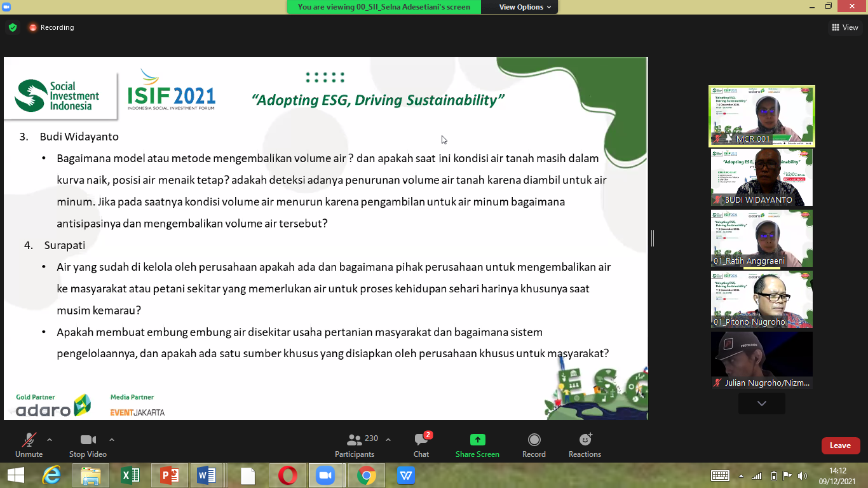The height and width of the screenshot is (488, 868).
Task: Open the View layout menu
Action: 844,27
